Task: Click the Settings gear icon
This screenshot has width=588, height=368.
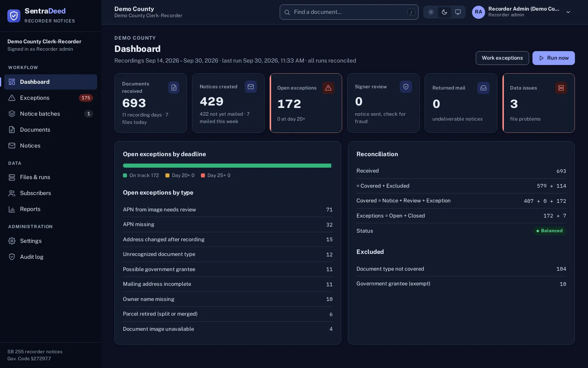Action: 12,241
